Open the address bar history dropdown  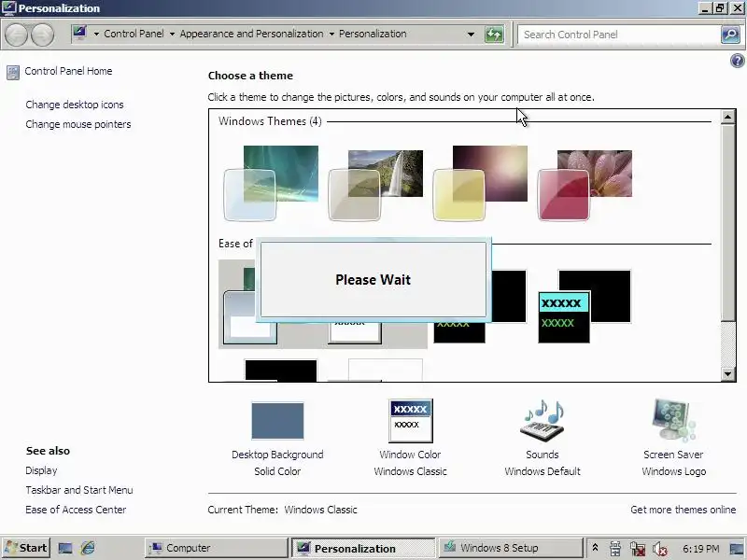[x=471, y=35]
